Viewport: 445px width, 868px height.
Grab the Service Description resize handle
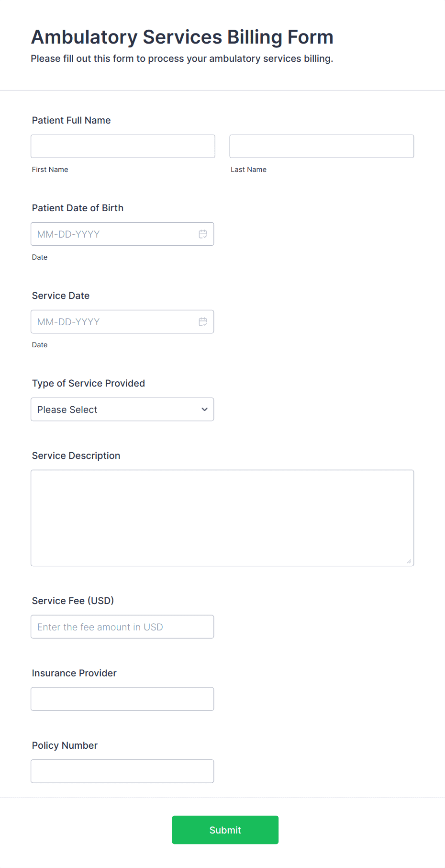(409, 561)
